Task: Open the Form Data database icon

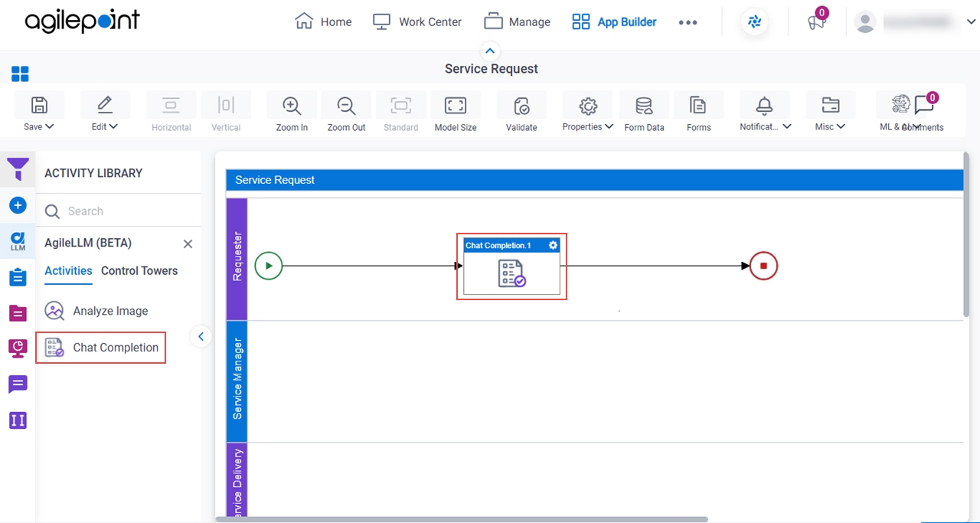Action: [x=644, y=106]
